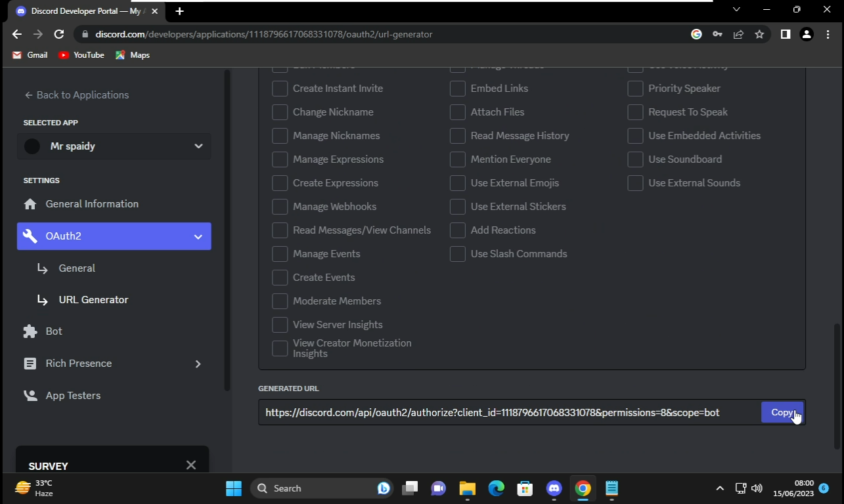Image resolution: width=844 pixels, height=504 pixels.
Task: Open the weather widget showing 33°C Haze
Action: click(34, 488)
